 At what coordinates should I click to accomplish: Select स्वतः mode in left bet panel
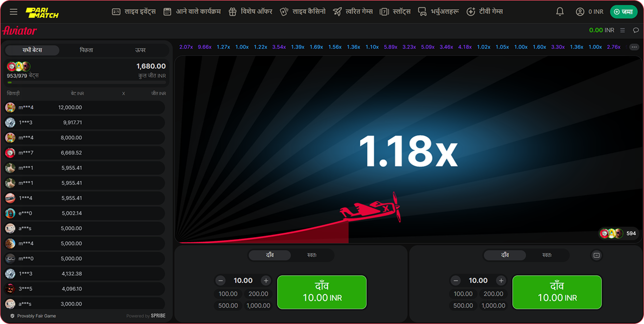click(x=312, y=255)
